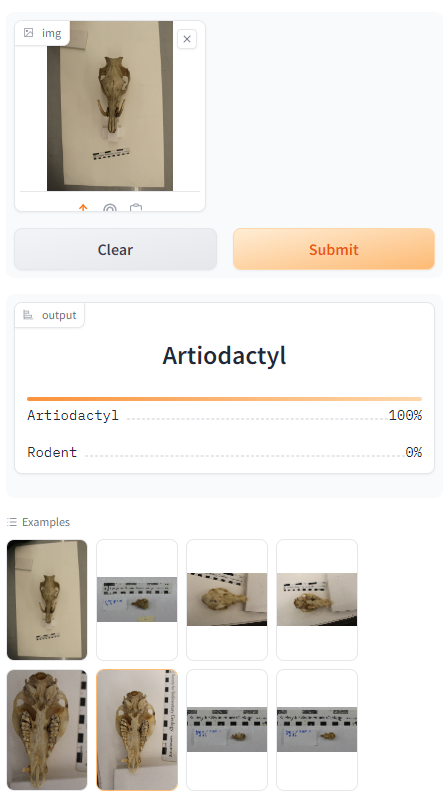This screenshot has width=447, height=800.
Task: Click the list icon beside the Examples heading
Action: click(x=12, y=522)
